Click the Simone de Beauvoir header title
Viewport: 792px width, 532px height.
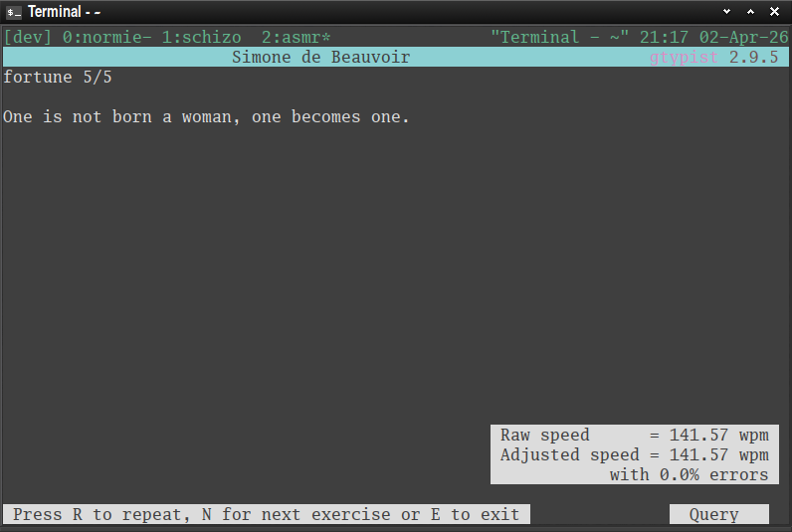click(320, 57)
